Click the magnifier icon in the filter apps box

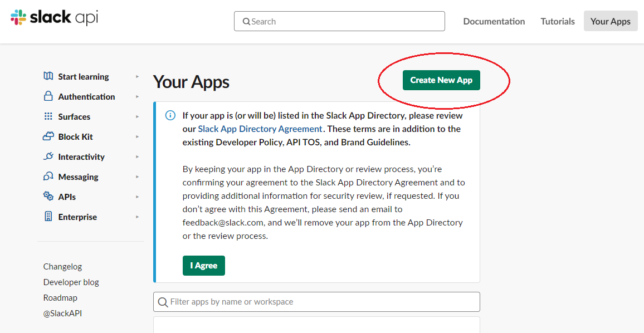pyautogui.click(x=163, y=302)
